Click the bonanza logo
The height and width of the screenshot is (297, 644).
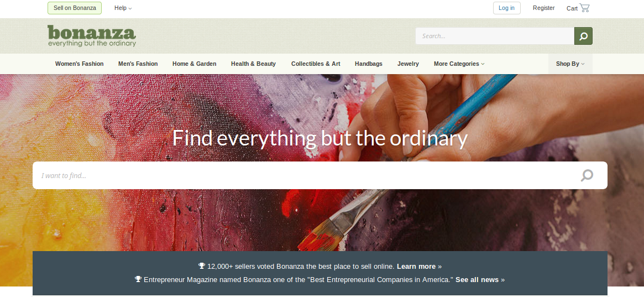92,36
